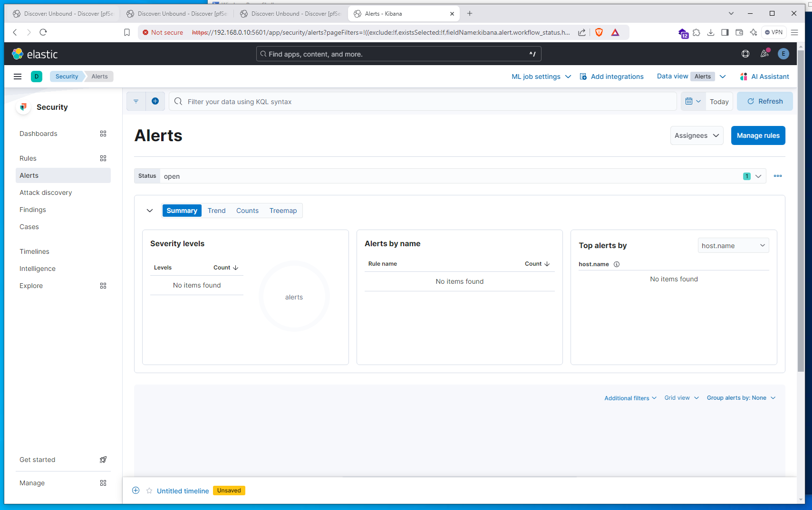Image resolution: width=812 pixels, height=510 pixels.
Task: Add a filter with the plus icon
Action: [x=155, y=101]
